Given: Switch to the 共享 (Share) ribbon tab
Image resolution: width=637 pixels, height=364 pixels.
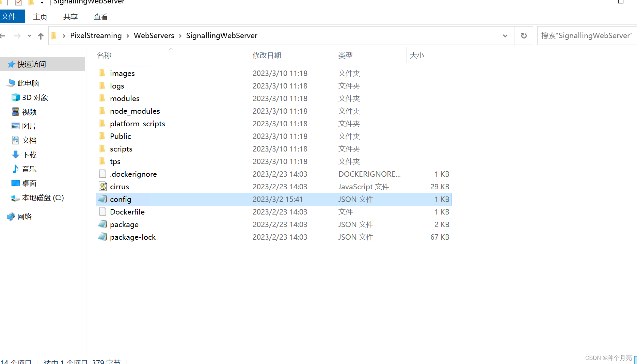Looking at the screenshot, I should click(x=70, y=17).
